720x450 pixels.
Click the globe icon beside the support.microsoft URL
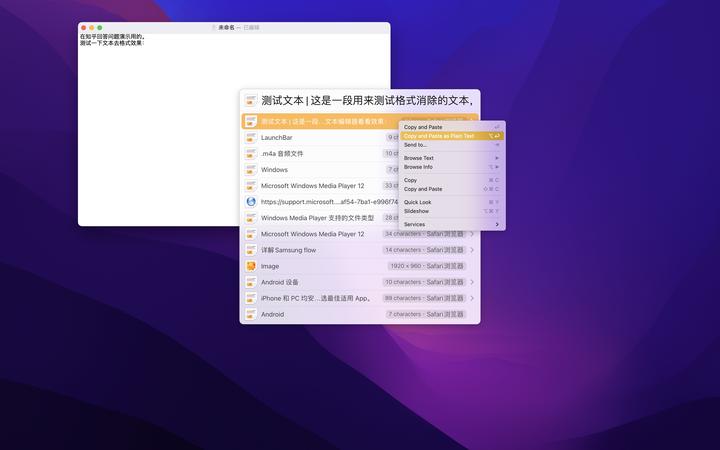(x=251, y=202)
